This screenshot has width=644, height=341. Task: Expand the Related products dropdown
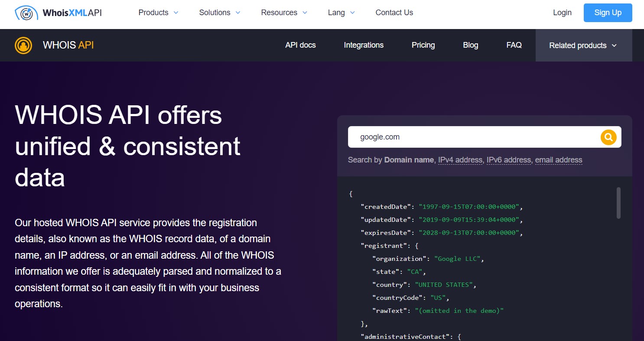(583, 45)
